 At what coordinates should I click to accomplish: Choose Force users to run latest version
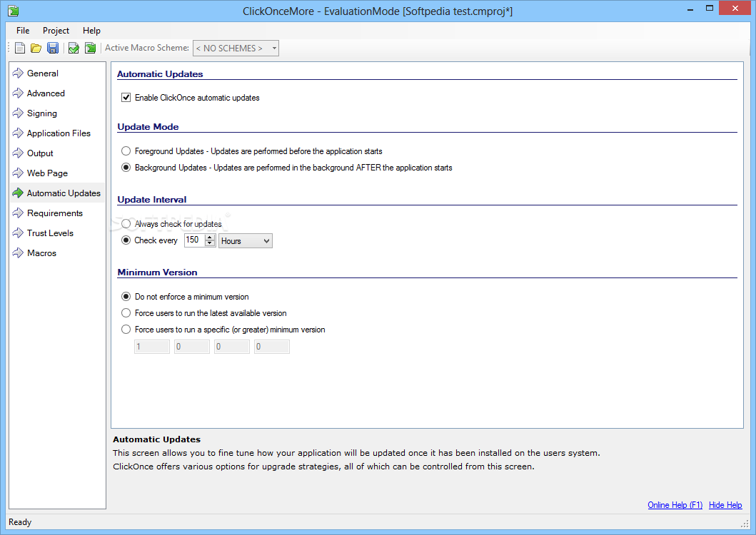coord(126,313)
